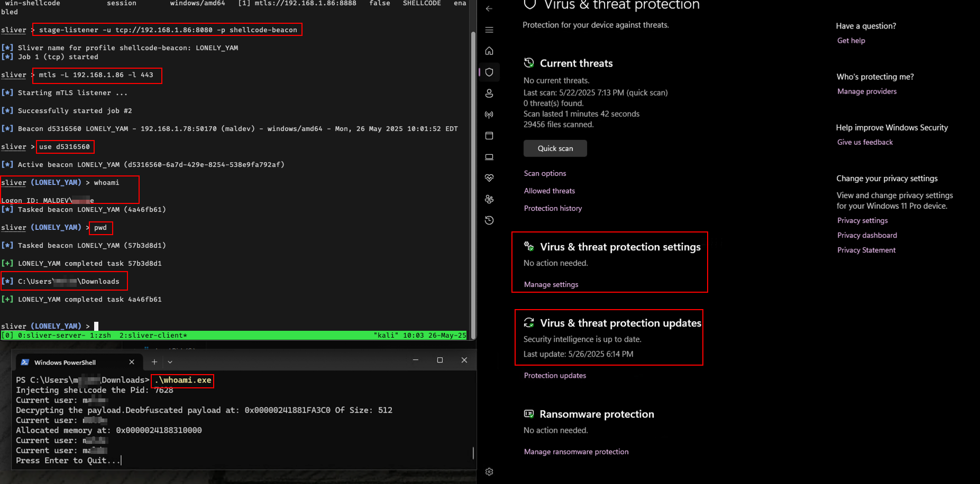This screenshot has height=484, width=980.
Task: Click the '.\whoami.exe' command in PowerShell
Action: coord(183,380)
